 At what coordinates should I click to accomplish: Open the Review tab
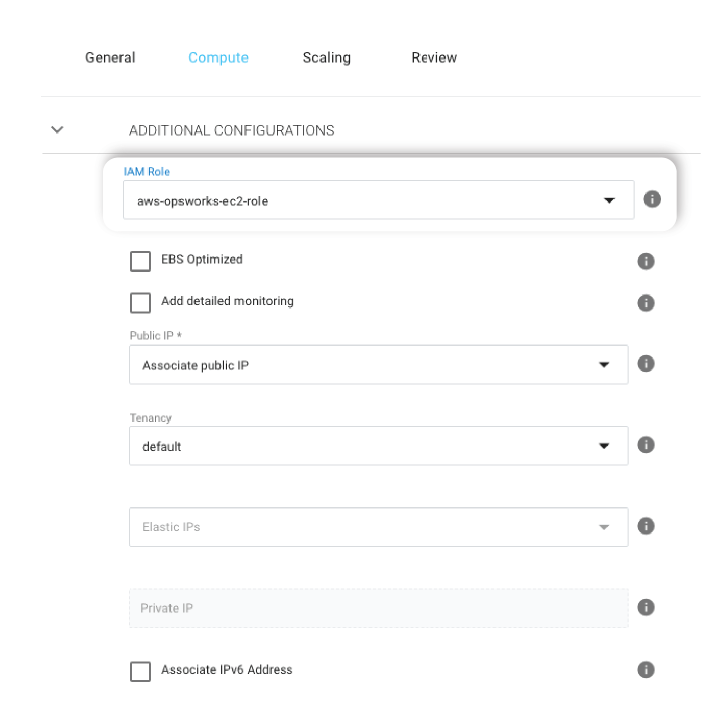(x=434, y=58)
